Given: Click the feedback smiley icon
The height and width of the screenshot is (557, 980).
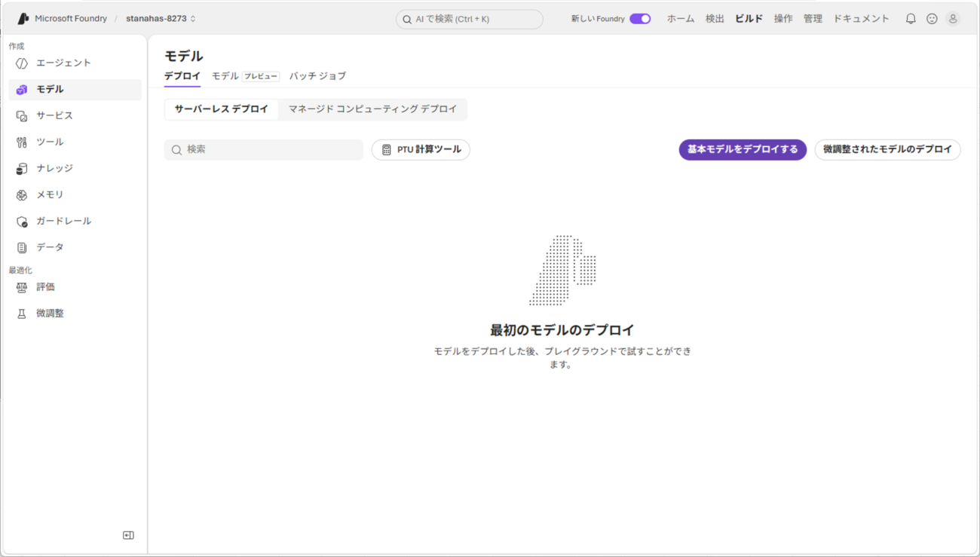Looking at the screenshot, I should (932, 19).
